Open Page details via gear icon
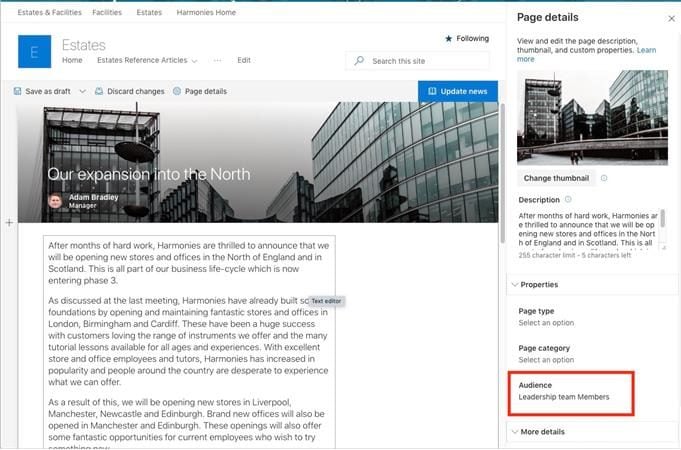Viewport: 681px width, 450px height. click(177, 91)
